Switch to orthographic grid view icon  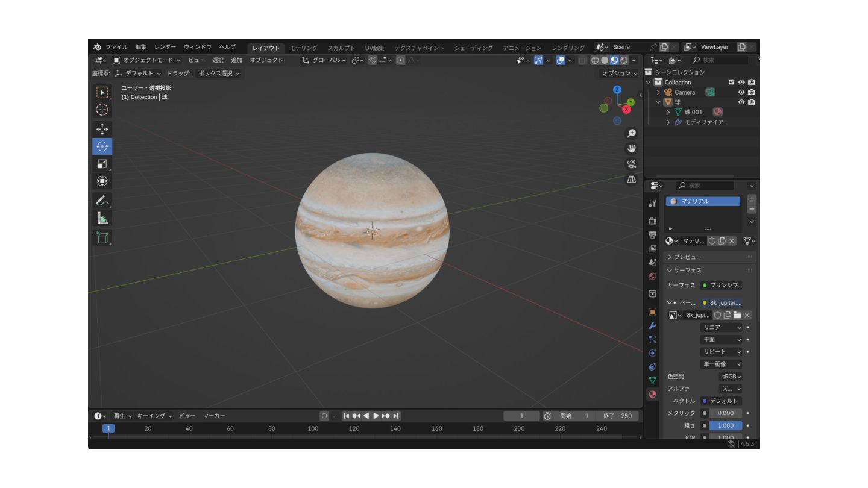tap(632, 180)
